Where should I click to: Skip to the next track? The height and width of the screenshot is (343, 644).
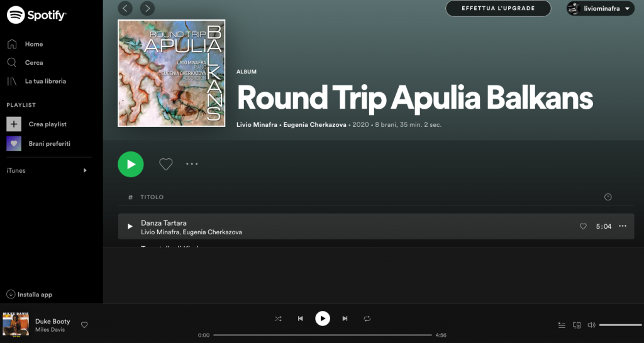point(345,318)
